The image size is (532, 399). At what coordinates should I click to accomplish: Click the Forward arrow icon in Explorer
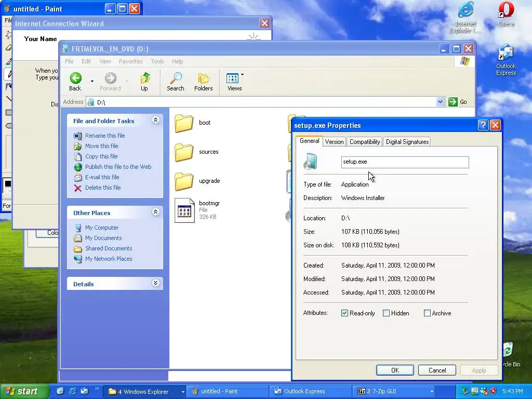coord(110,78)
